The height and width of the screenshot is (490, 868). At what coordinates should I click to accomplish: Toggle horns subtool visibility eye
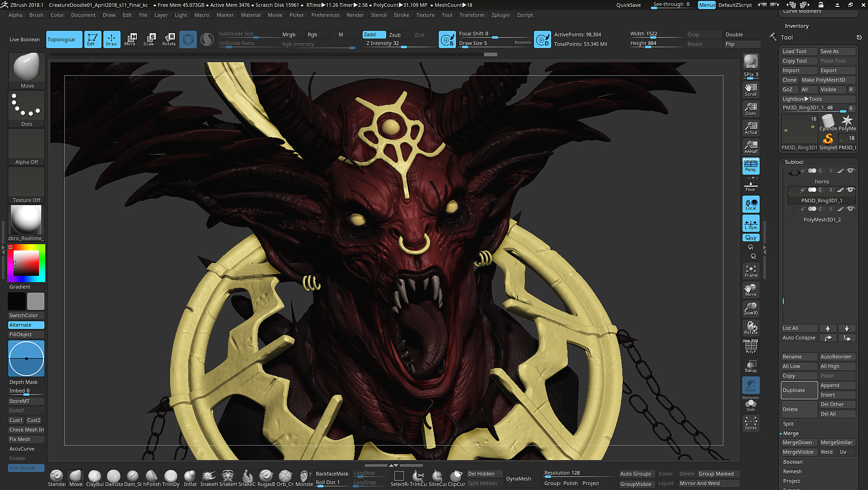[x=851, y=171]
